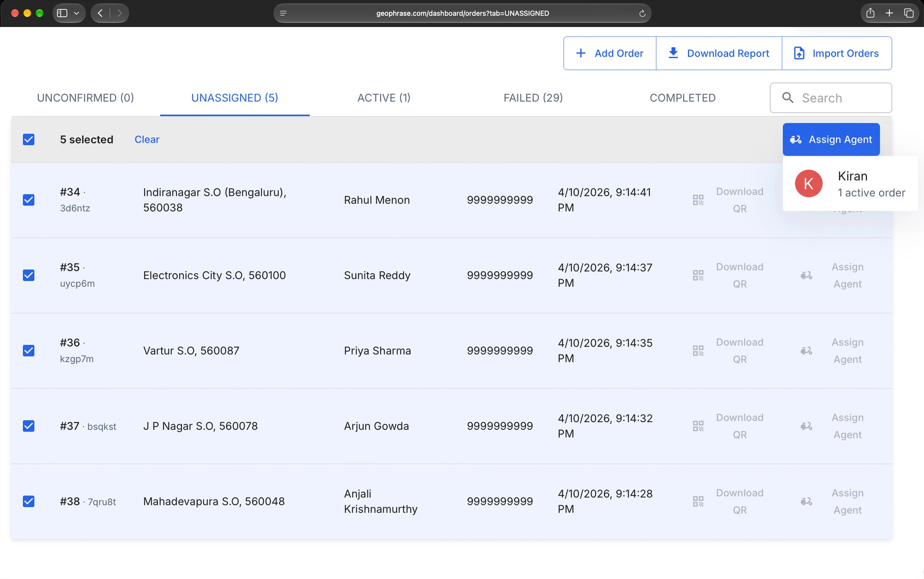Viewport: 924px width, 579px height.
Task: Click the QR code icon for order #38
Action: coord(698,502)
